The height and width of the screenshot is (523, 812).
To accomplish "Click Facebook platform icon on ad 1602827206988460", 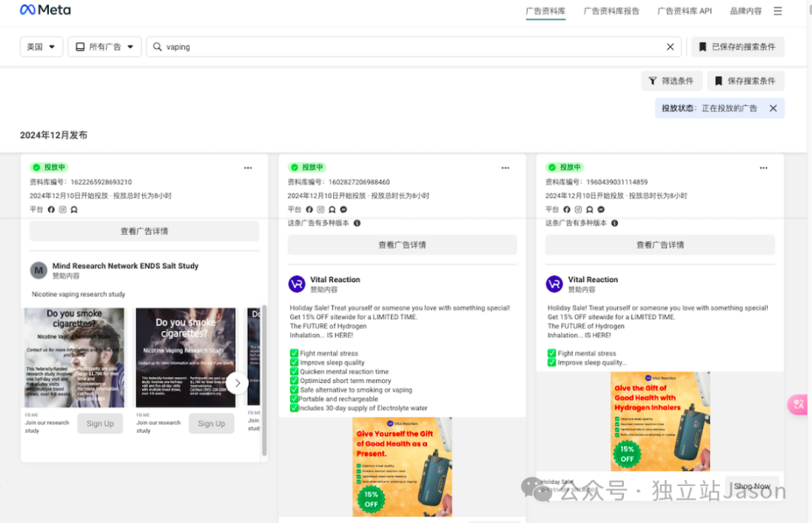I will (309, 209).
